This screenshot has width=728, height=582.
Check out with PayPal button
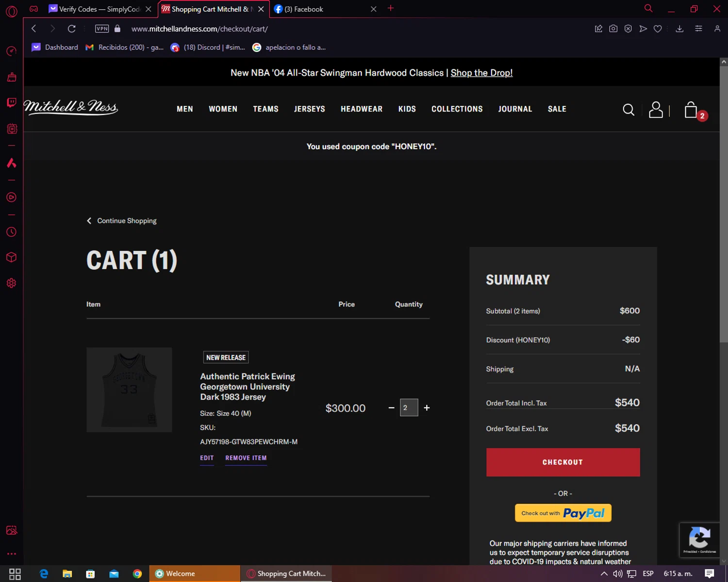[x=563, y=513]
